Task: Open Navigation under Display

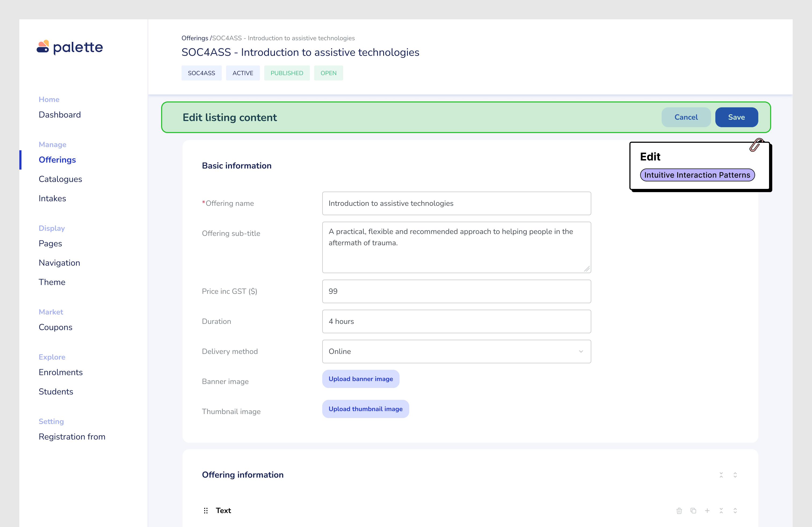Action: click(59, 262)
